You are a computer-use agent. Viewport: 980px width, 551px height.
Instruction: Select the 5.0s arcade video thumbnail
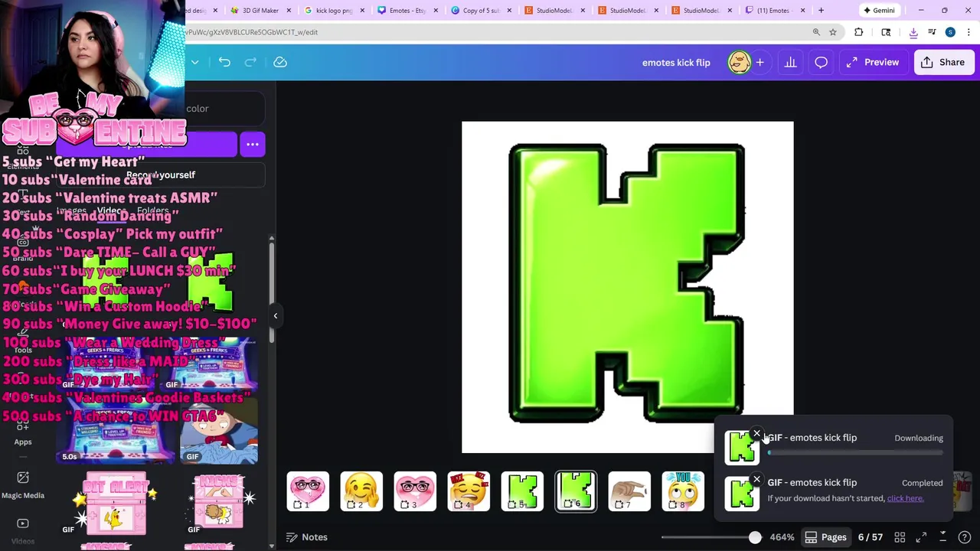tap(115, 432)
